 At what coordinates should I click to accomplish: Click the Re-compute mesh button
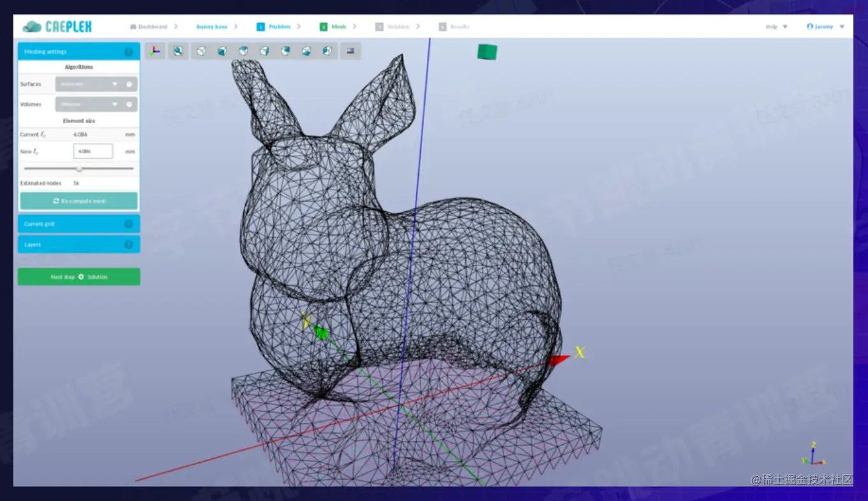pos(79,201)
